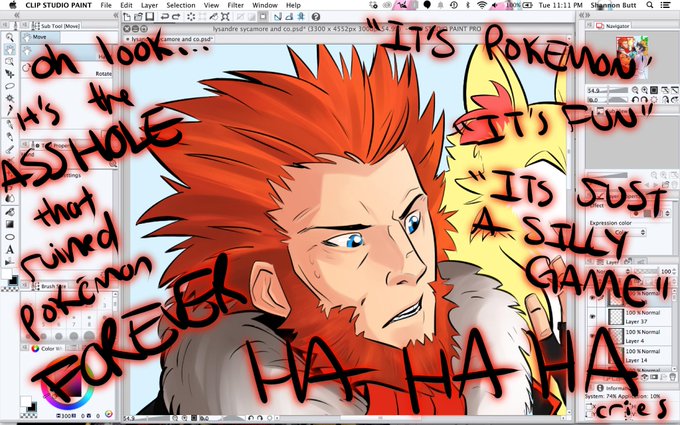
Task: Select the Figure ellipse tool
Action: tap(9, 237)
